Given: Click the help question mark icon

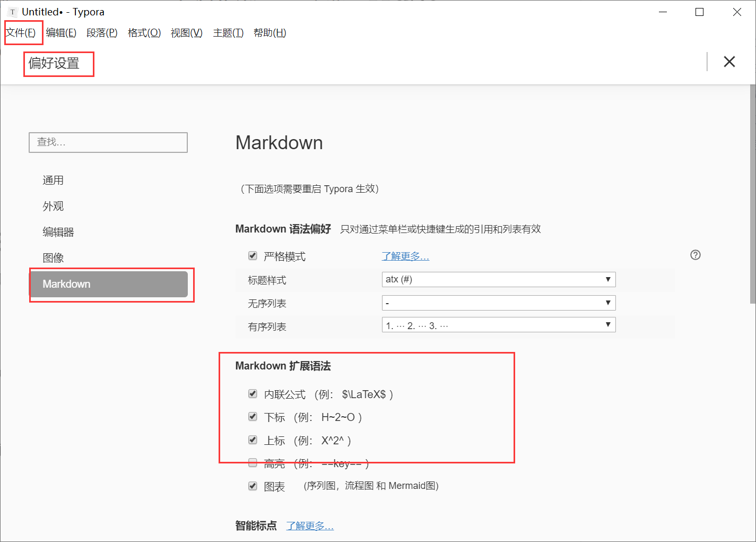Looking at the screenshot, I should coord(696,255).
